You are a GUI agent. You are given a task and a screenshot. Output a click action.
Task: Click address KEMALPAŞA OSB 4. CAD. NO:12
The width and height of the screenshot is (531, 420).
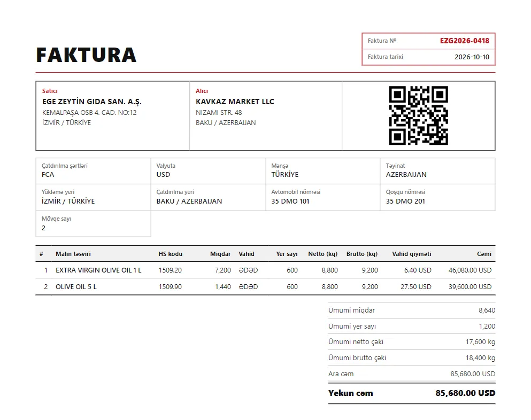coord(89,112)
